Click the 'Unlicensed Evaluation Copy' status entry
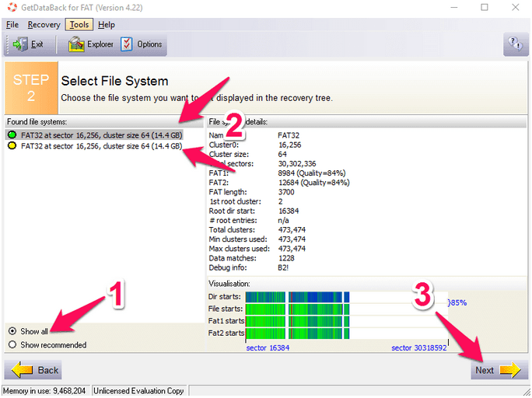The image size is (532, 398). click(138, 391)
